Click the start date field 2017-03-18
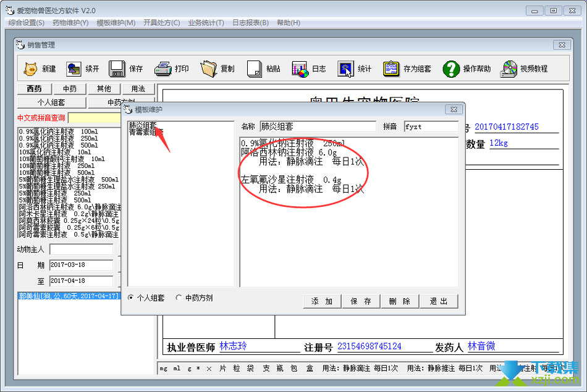587x392 pixels. pyautogui.click(x=81, y=265)
